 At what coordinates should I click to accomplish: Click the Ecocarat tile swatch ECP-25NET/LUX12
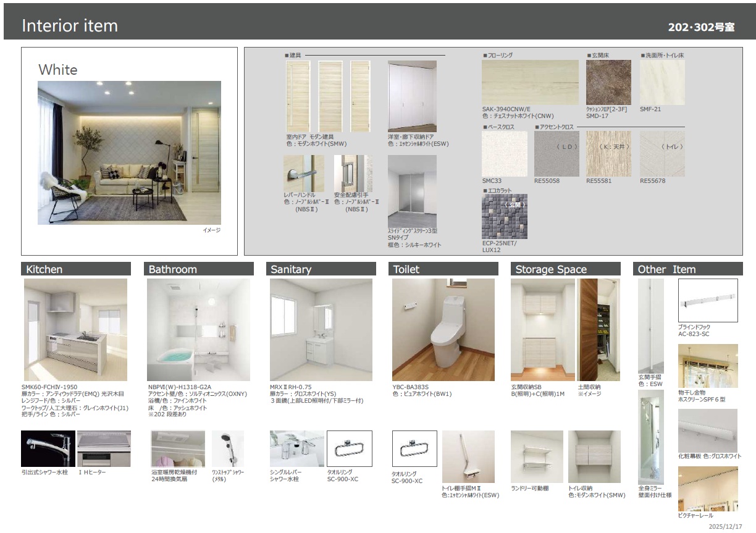tap(505, 217)
